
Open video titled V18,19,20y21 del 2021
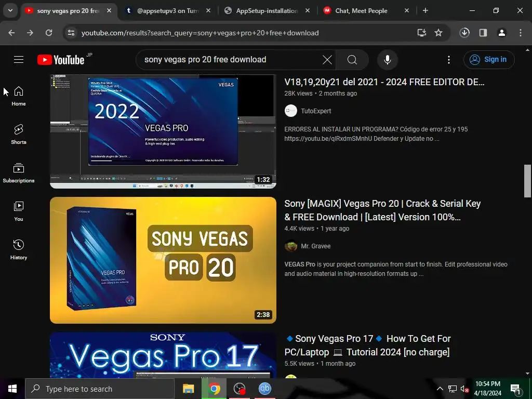click(384, 82)
